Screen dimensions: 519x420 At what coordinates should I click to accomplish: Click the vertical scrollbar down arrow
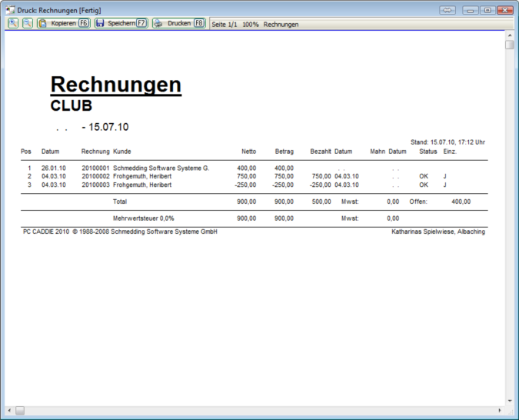[509, 401]
